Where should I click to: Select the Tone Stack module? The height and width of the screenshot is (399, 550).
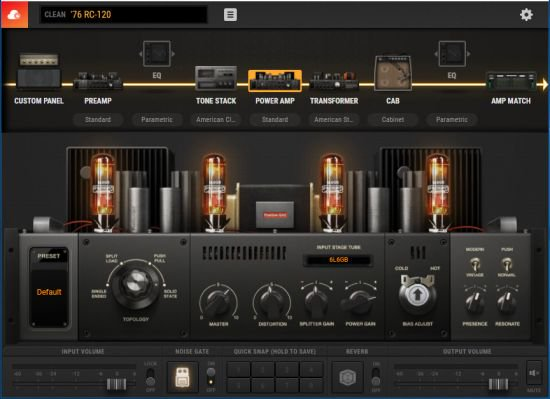pos(216,78)
